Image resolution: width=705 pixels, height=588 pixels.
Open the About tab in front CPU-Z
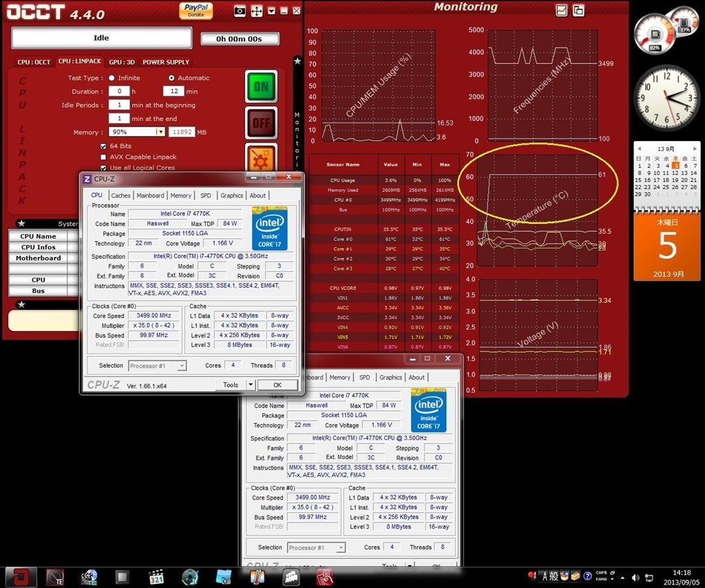[x=257, y=196]
